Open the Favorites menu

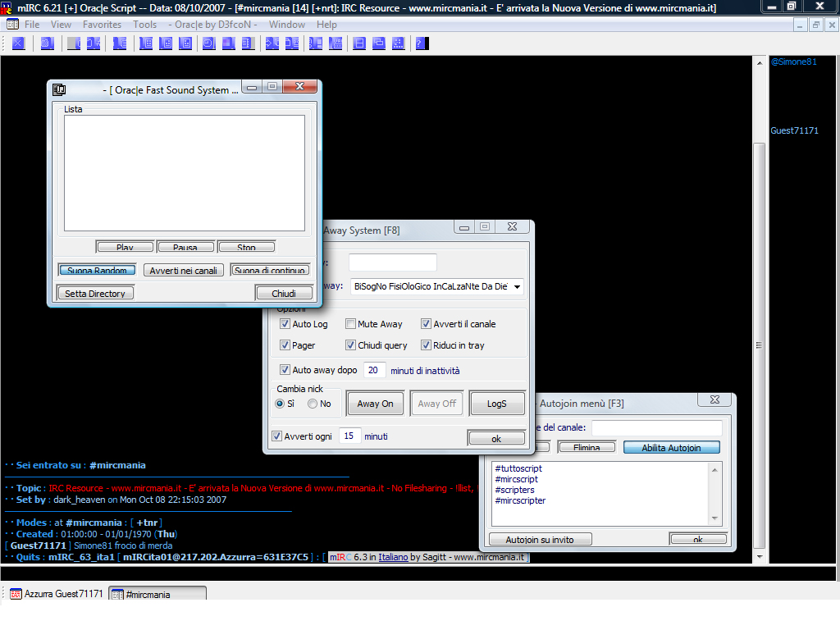102,25
